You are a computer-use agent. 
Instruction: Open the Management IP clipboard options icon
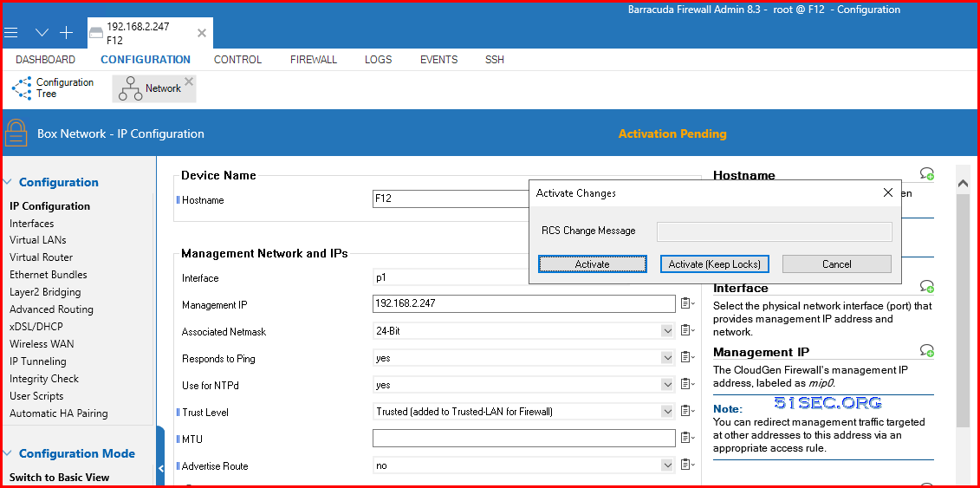click(687, 303)
